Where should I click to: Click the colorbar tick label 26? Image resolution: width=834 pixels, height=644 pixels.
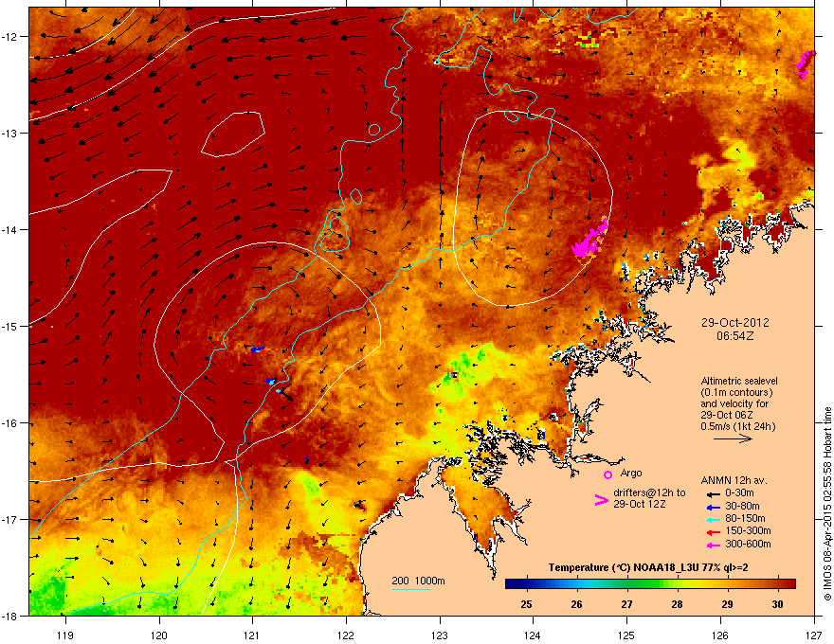click(x=576, y=604)
